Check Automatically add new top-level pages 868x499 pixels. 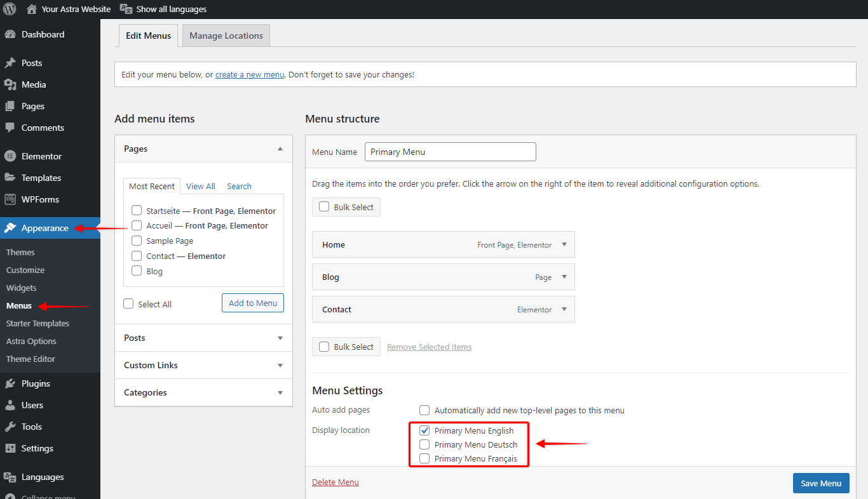tap(424, 410)
